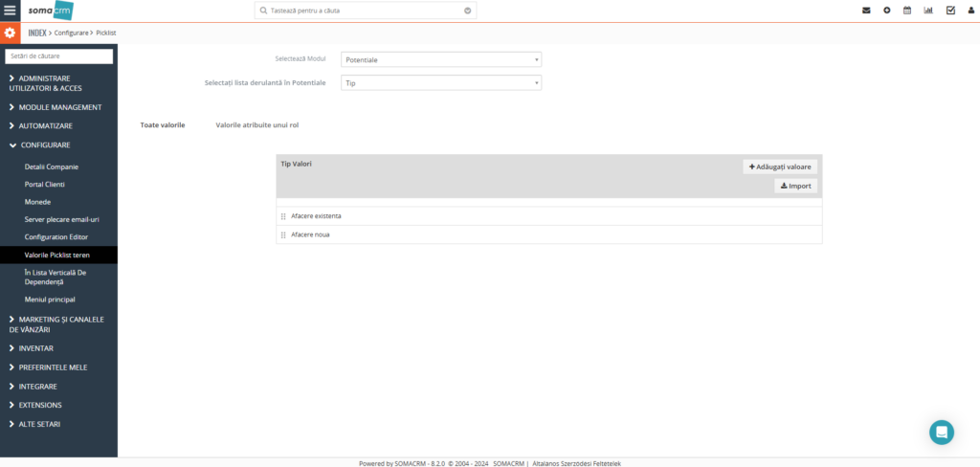Select Valorile Picklist teren
The image size is (980, 467).
point(58,255)
